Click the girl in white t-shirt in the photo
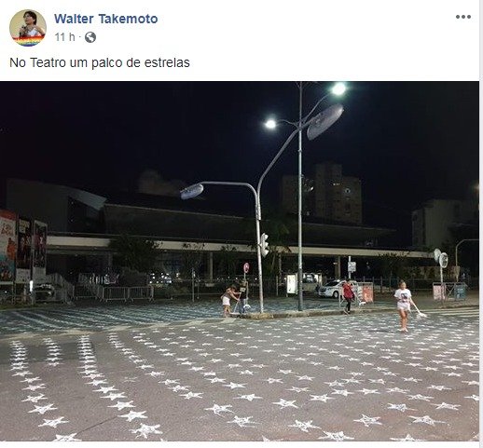The image size is (483, 448). click(403, 305)
